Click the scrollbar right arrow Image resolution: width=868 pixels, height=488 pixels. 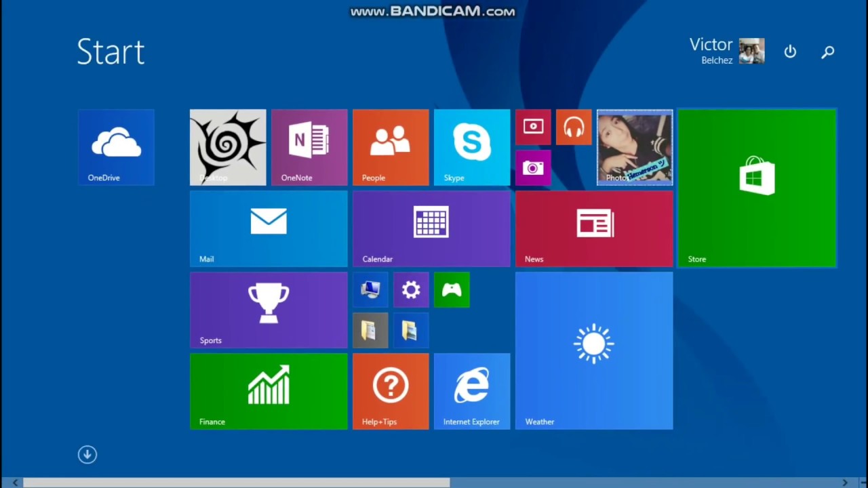(845, 483)
